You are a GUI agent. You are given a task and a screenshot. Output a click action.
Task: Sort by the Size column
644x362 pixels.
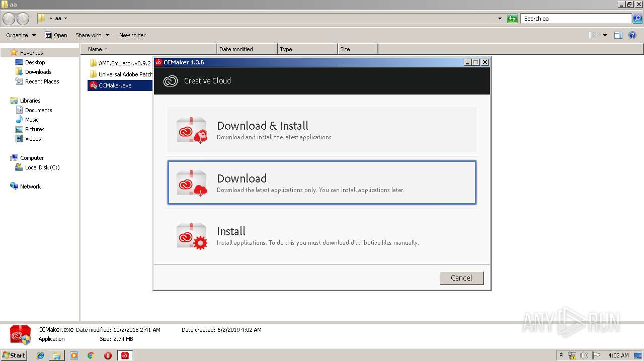tap(358, 49)
